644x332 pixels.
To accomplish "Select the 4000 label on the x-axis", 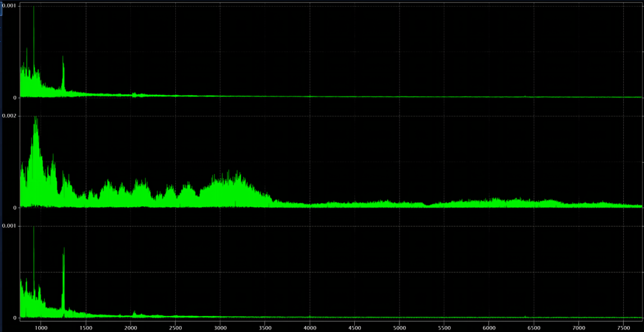I will [x=309, y=328].
